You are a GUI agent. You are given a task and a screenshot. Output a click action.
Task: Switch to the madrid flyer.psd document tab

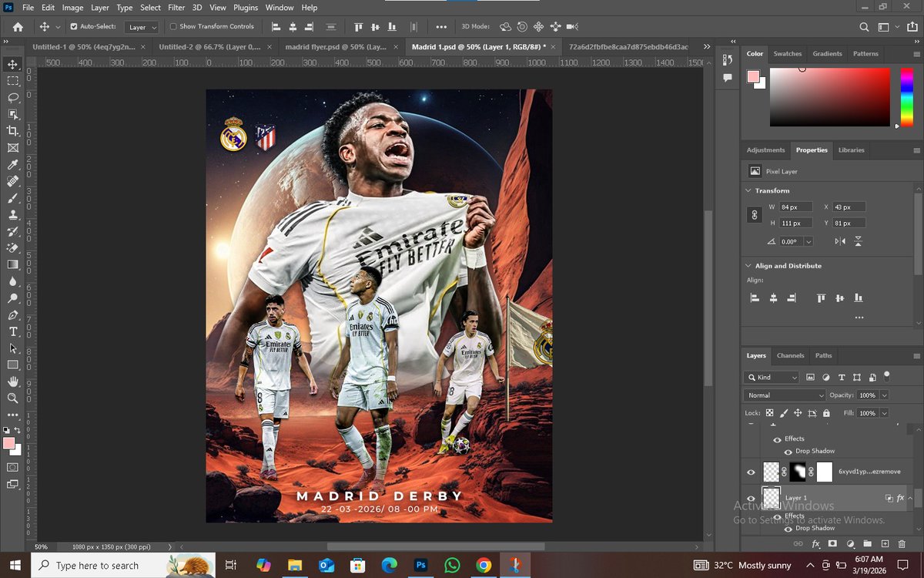331,46
